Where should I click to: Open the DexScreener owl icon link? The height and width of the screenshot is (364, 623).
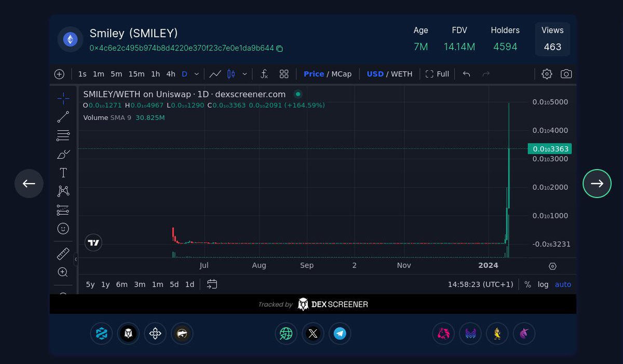click(x=128, y=333)
